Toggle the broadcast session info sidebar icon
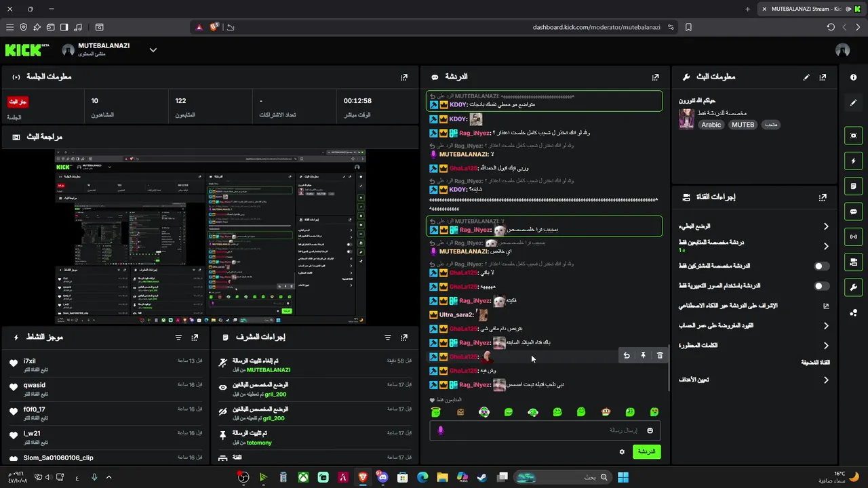The height and width of the screenshot is (488, 868). pyautogui.click(x=853, y=237)
